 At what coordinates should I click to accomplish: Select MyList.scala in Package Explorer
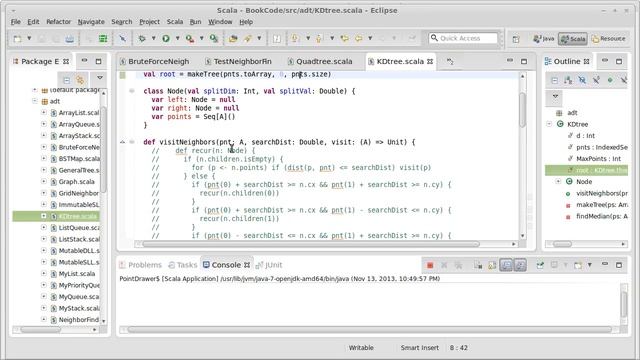pos(76,273)
